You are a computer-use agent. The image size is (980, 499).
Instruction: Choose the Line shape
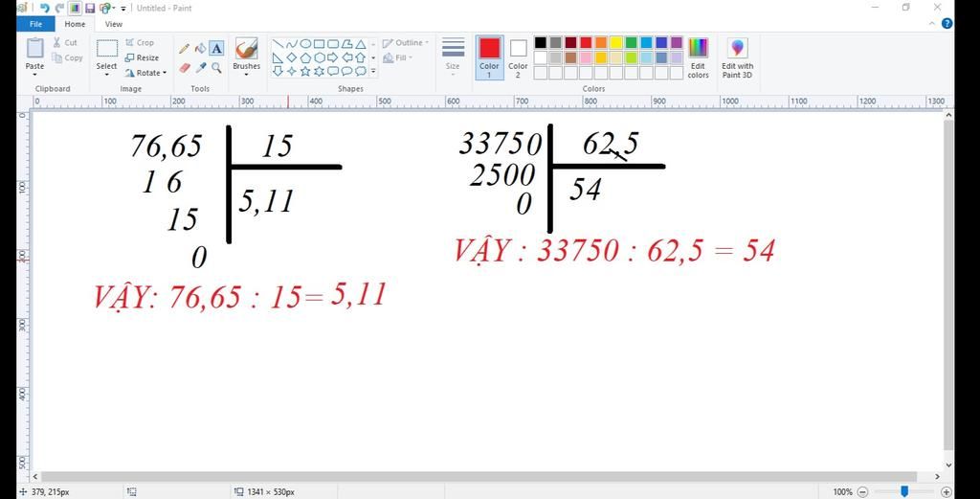(278, 44)
